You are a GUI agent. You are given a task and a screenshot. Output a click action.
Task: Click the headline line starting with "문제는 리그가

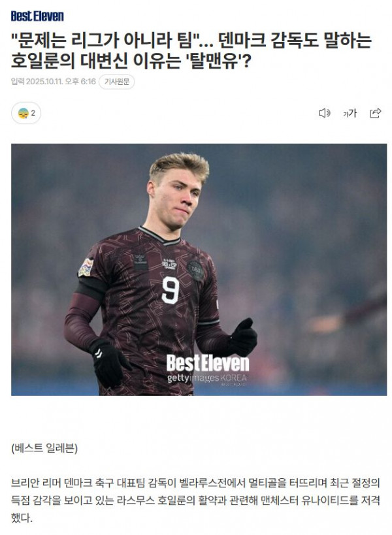click(x=191, y=41)
